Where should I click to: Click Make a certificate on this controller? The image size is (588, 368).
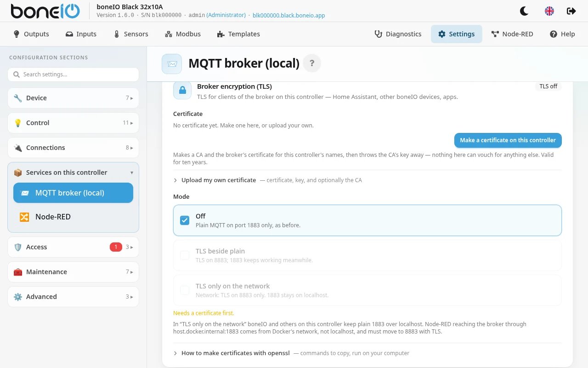click(508, 140)
